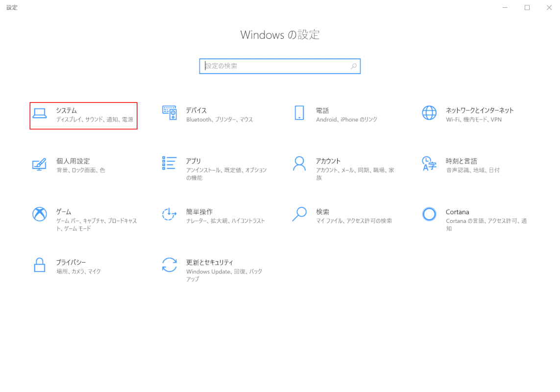Click the text ディスプレイ、サウンド、通知、電源
This screenshot has height=392, width=560.
coord(95,120)
